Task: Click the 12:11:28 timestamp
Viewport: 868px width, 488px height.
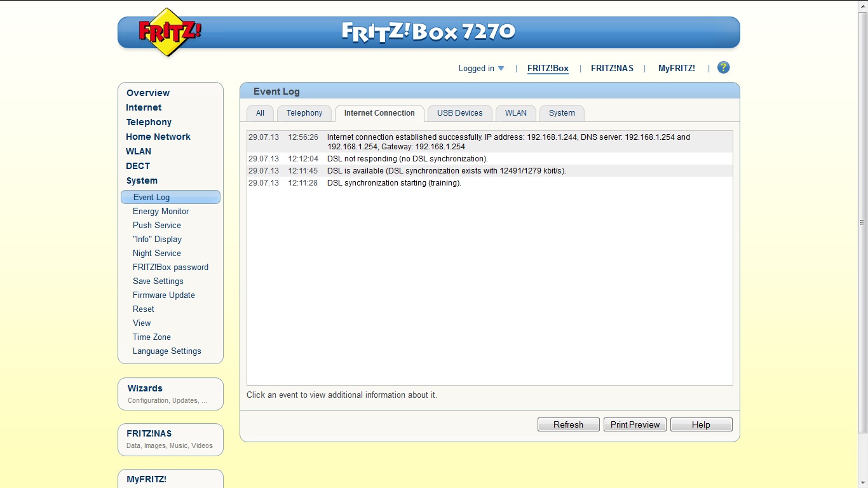Action: [x=303, y=183]
